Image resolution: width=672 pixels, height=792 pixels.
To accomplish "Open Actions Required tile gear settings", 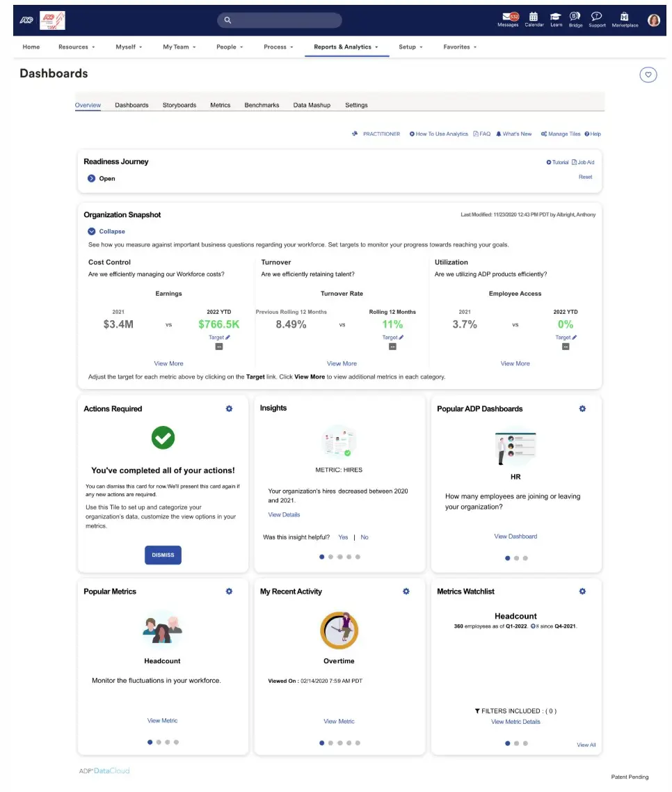I will point(229,409).
